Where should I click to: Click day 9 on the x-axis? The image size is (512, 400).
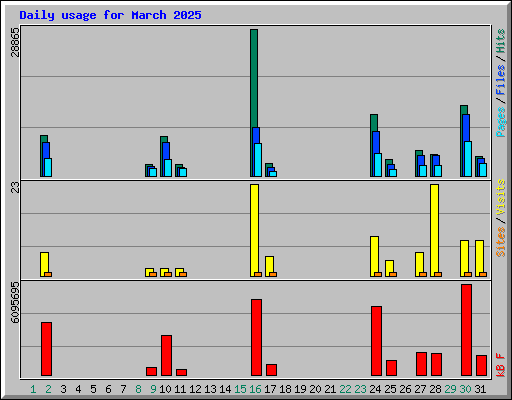[153, 389]
